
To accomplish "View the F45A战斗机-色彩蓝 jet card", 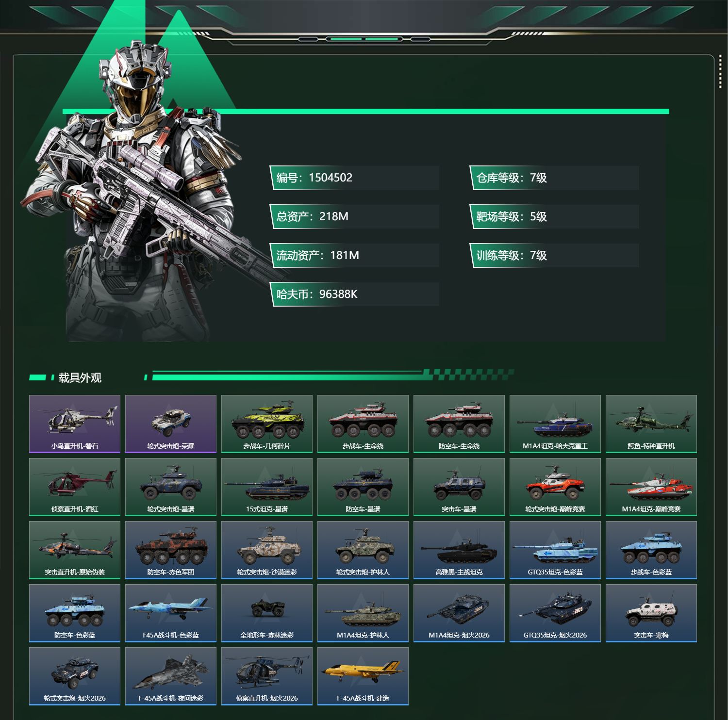I will pos(171,613).
